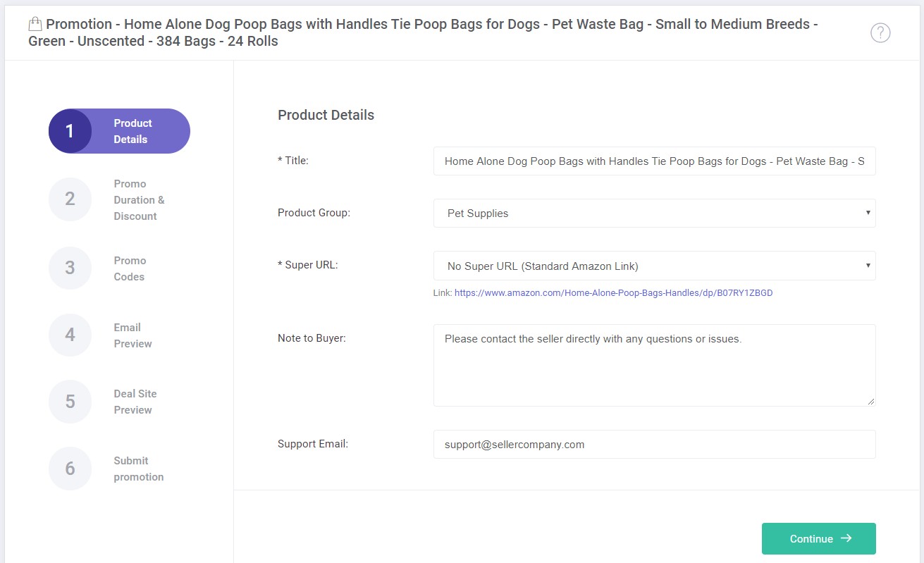
Task: Go to Submit promotion step
Action: tap(138, 469)
